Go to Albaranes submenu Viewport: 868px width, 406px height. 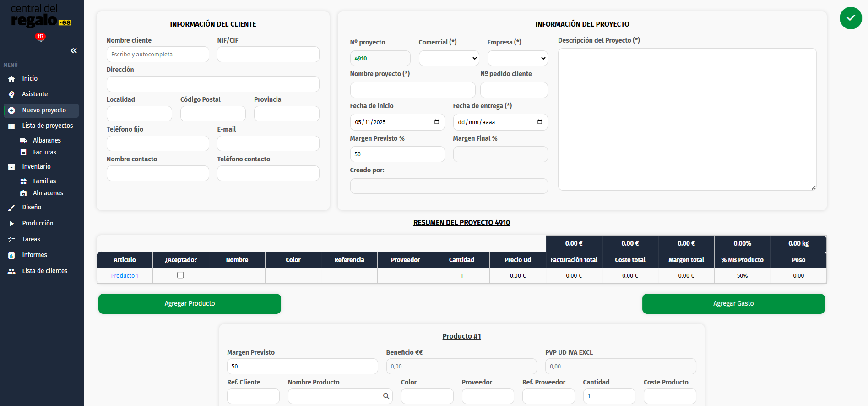47,140
